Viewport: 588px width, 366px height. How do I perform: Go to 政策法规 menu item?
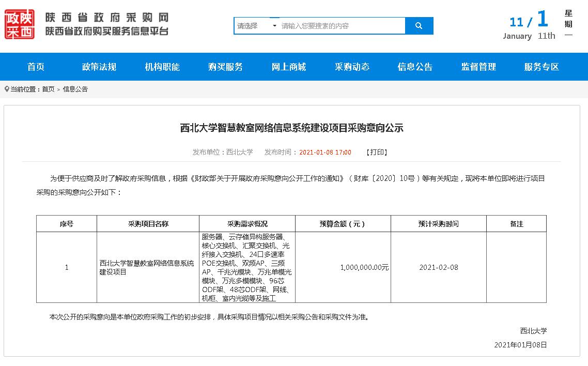(x=99, y=67)
